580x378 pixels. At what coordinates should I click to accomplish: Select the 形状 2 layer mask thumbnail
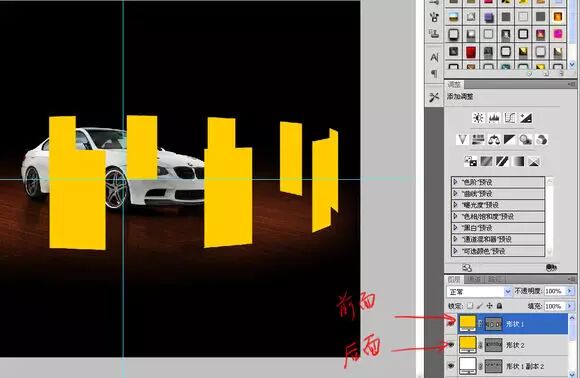pyautogui.click(x=493, y=345)
